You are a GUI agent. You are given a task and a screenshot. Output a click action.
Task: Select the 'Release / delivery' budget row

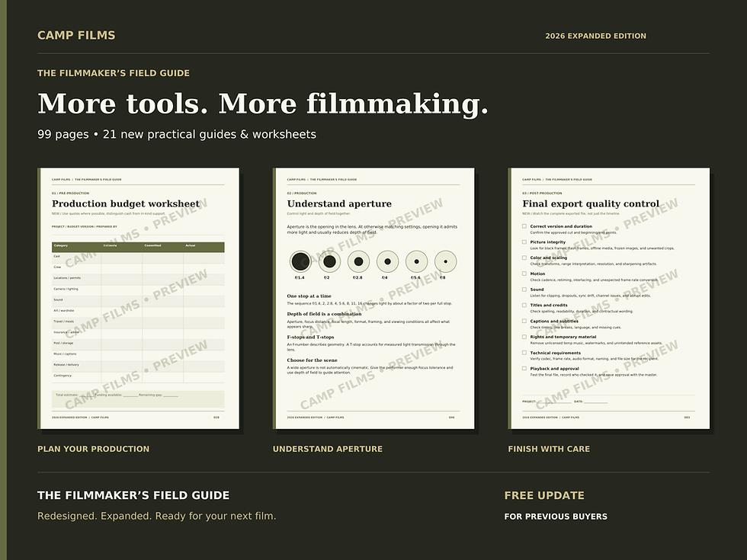138,366
